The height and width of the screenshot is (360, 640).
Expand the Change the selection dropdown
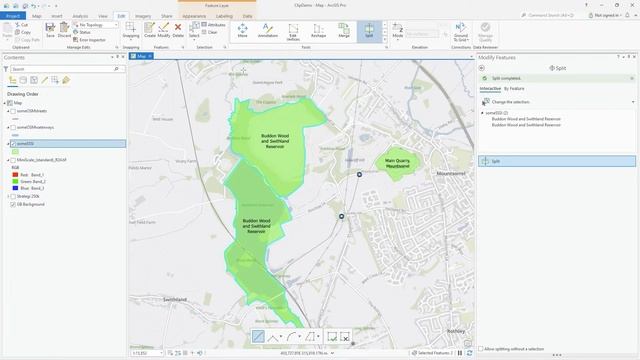coord(633,102)
